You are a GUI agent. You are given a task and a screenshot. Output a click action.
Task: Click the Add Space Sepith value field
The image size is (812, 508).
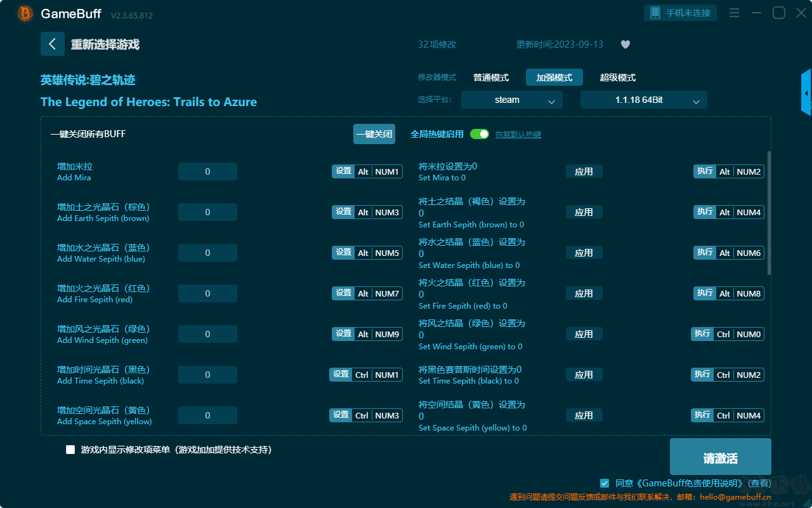[x=207, y=415]
